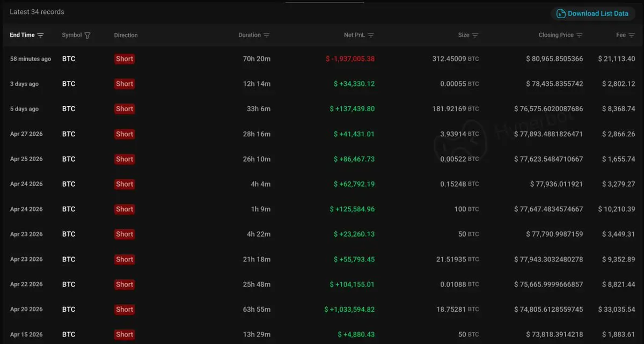Sort using the Size column sort icon
644x344 pixels.
[475, 35]
